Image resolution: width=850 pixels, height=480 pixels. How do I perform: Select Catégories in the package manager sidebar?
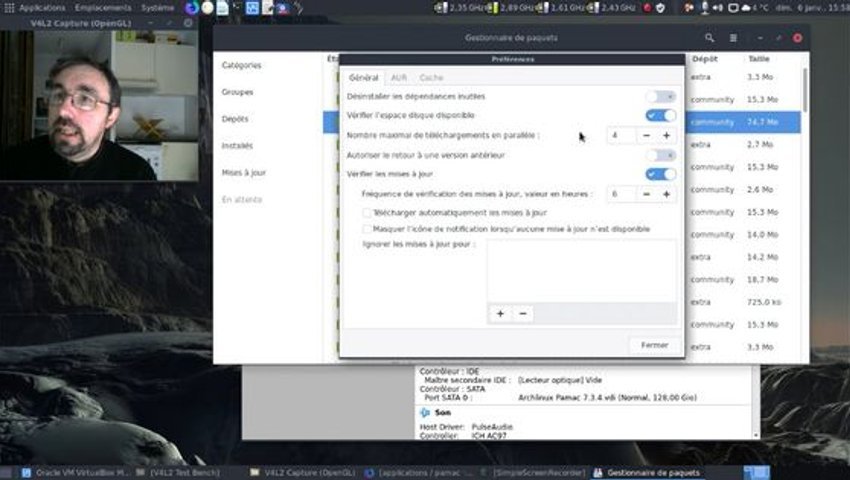242,65
